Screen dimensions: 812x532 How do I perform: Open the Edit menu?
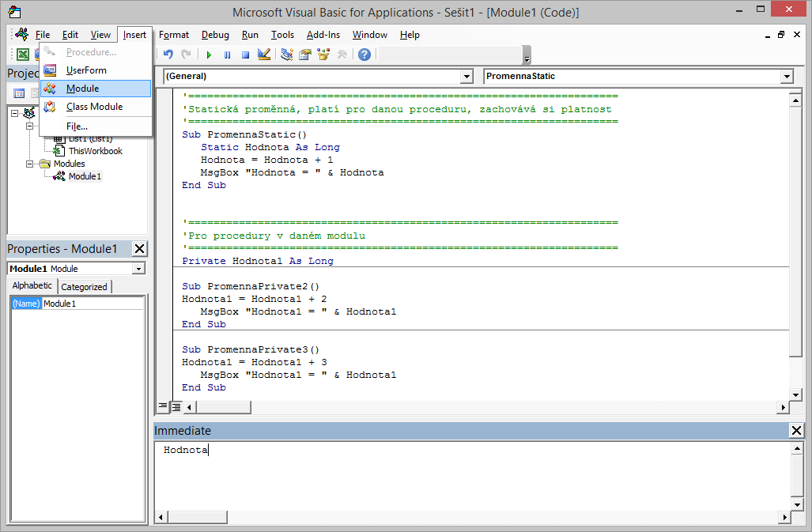click(x=70, y=35)
